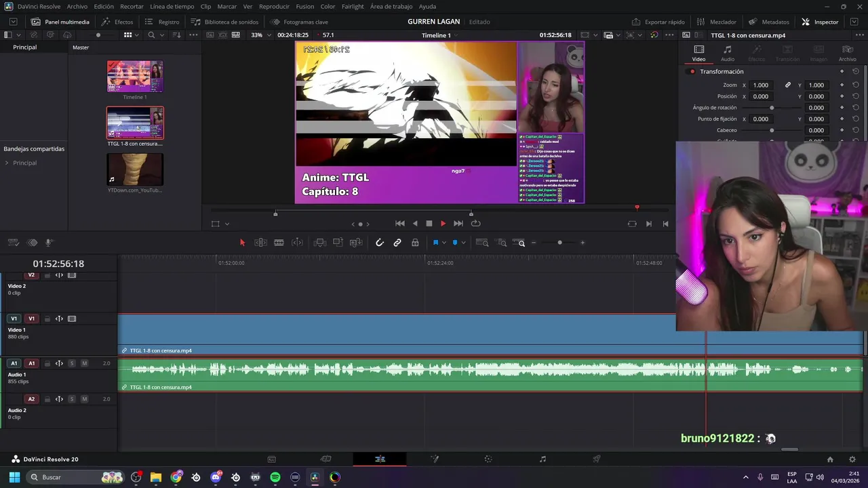This screenshot has width=868, height=488.
Task: Open the viewer zoom 33% dropdown
Action: 261,35
